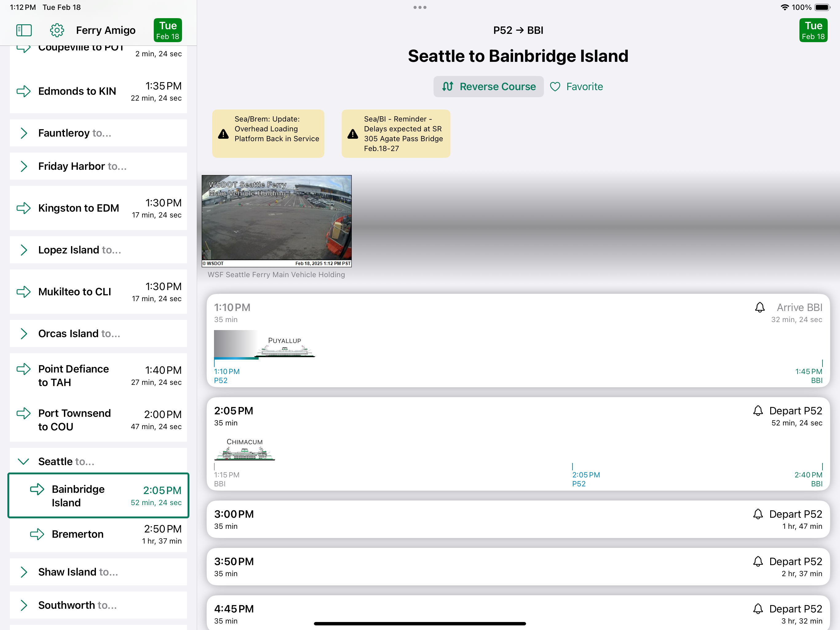The width and height of the screenshot is (840, 630).
Task: Open the Edmonds to KIN route
Action: [98, 91]
